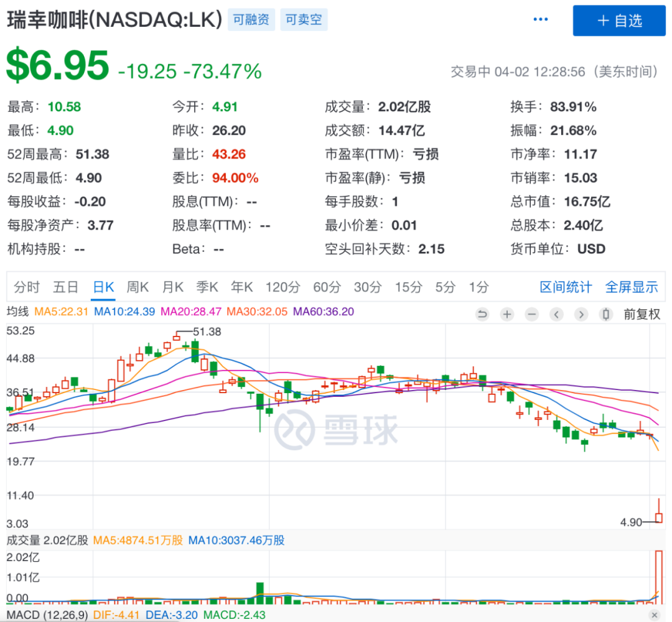672x622 pixels.
Task: Click the chart reset (undo arrow) icon
Action: (482, 314)
